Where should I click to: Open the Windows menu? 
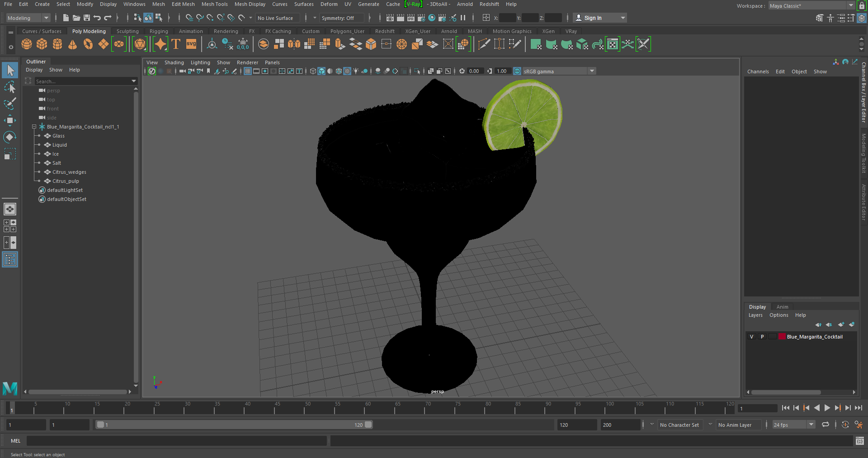(134, 4)
